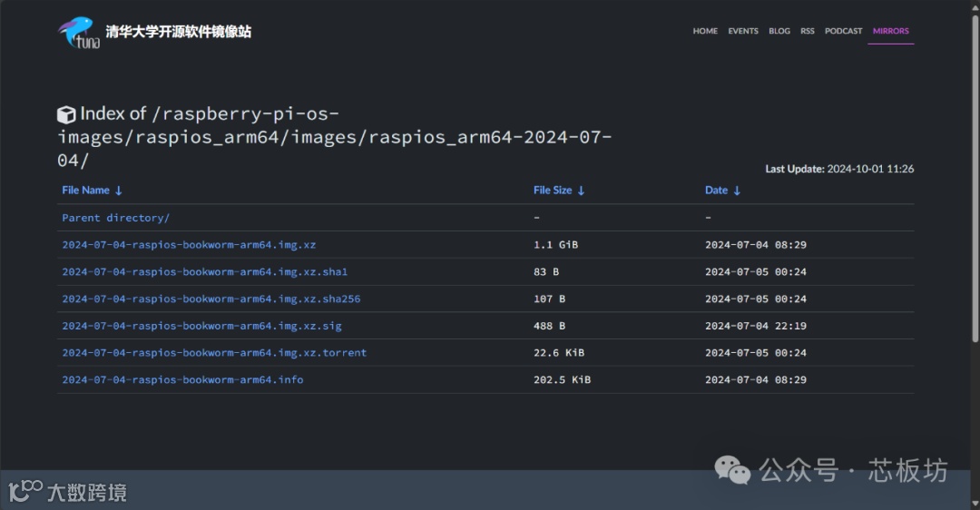Screen dimensions: 980x510
Task: Click the TUNA mirror site logo
Action: click(79, 33)
